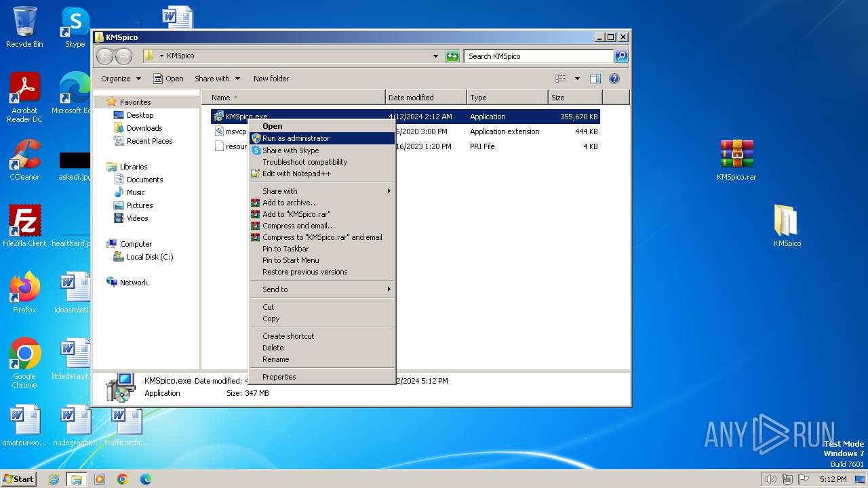The image size is (868, 488).
Task: Open the Organize dropdown menu
Action: 121,79
